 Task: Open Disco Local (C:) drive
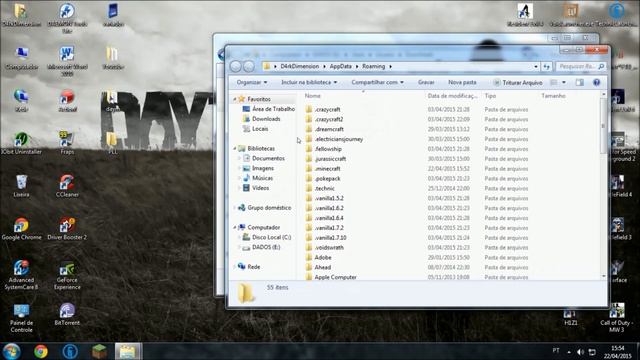271,237
